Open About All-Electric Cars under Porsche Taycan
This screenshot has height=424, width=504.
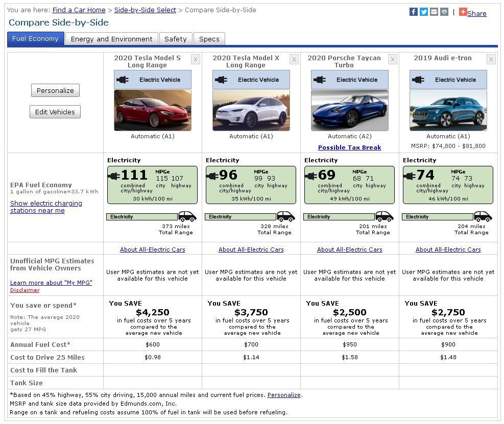[x=350, y=250]
